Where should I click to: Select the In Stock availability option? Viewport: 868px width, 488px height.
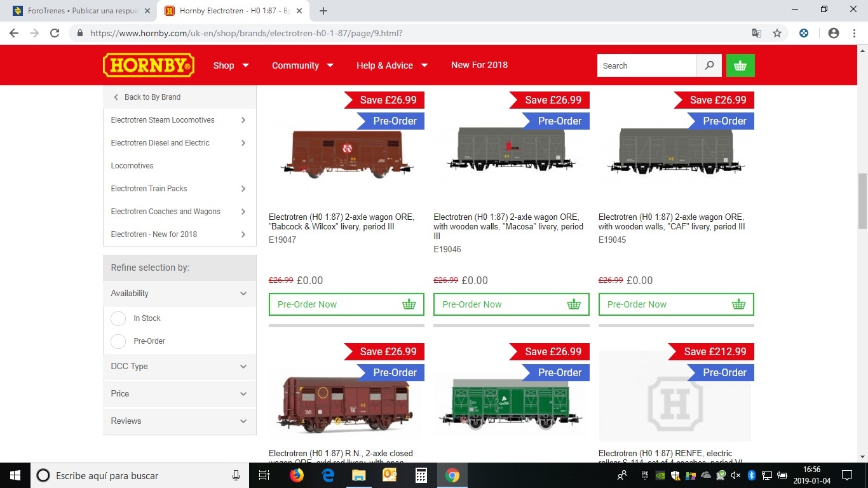pos(118,318)
